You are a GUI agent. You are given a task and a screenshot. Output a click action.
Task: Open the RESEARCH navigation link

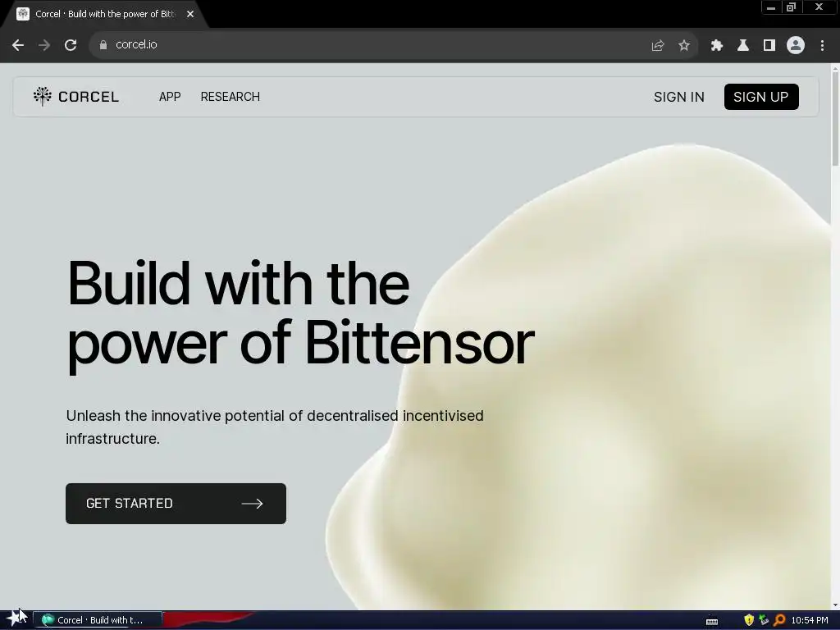(231, 97)
